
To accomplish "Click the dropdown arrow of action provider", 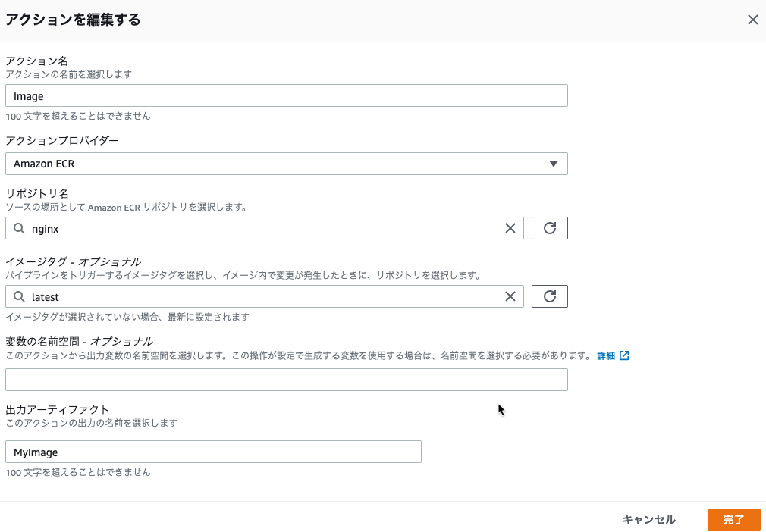I will click(553, 164).
